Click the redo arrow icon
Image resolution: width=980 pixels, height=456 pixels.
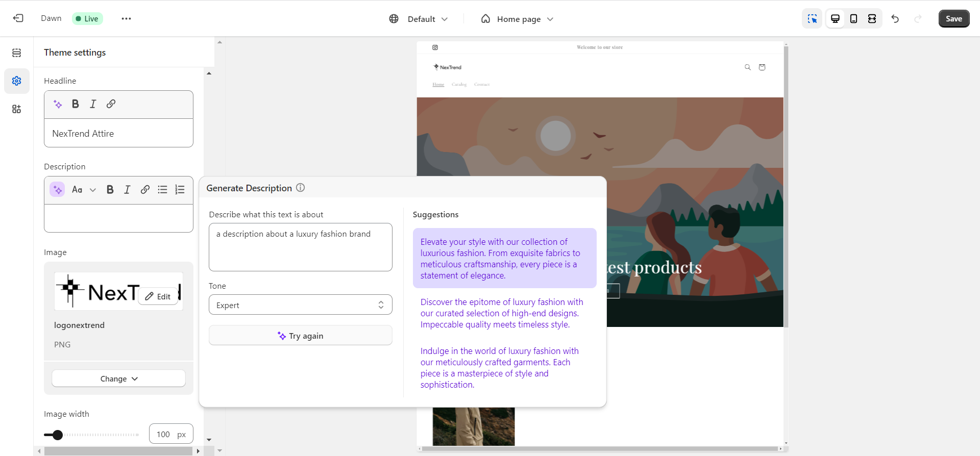pos(918,19)
